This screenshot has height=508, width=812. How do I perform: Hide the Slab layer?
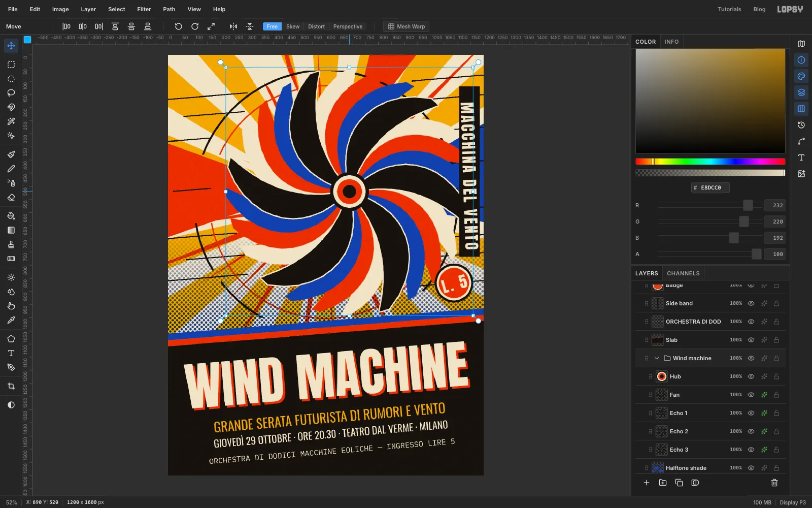pos(751,340)
